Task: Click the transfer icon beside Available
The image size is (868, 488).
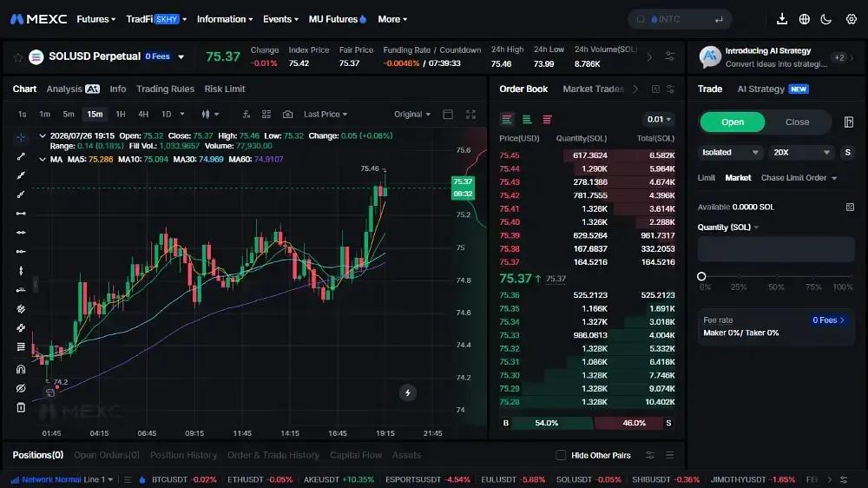Action: [850, 208]
